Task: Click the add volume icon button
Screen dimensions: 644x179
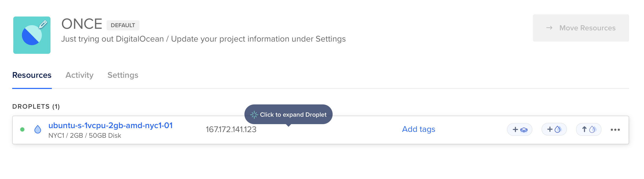Action: pos(519,130)
